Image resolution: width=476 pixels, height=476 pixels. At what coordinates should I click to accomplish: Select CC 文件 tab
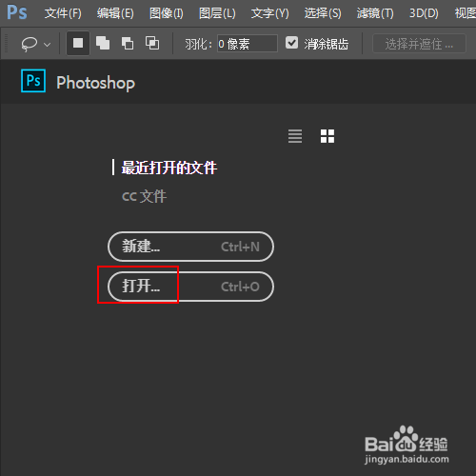tap(145, 196)
